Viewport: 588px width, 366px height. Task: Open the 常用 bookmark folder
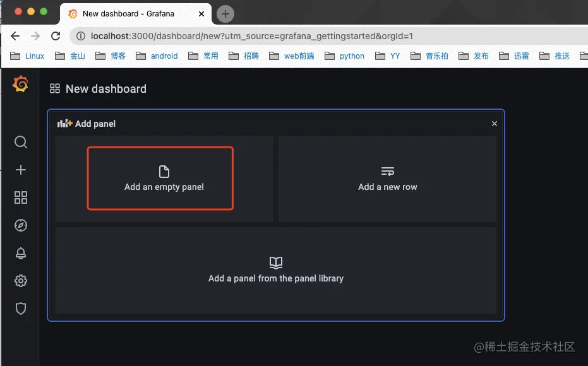203,56
